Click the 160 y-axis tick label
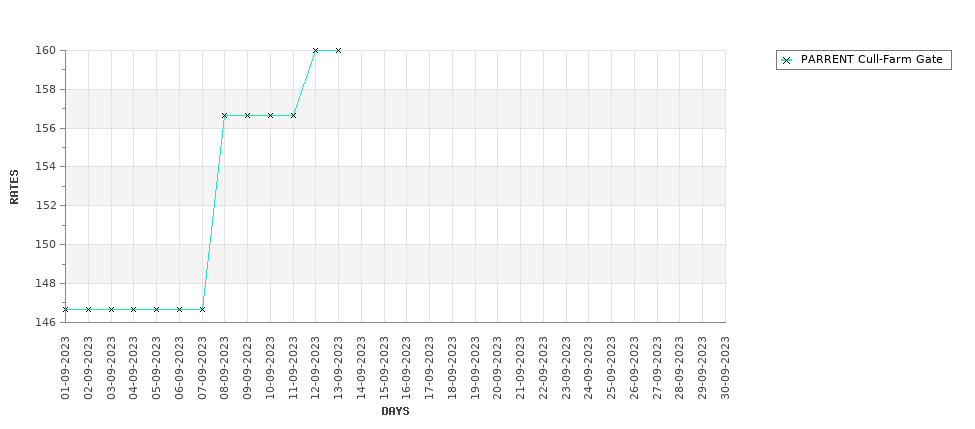This screenshot has height=429, width=975. click(47, 50)
